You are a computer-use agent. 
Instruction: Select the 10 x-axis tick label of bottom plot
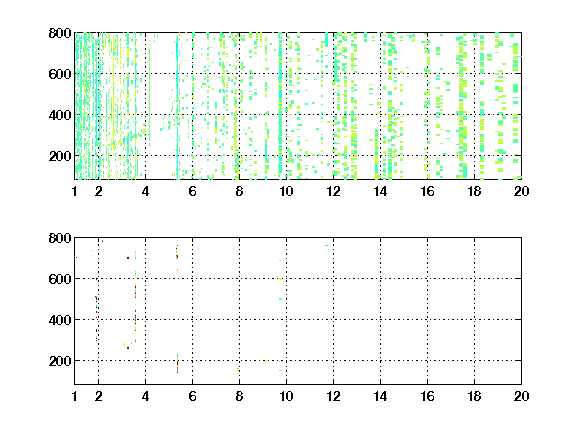286,396
